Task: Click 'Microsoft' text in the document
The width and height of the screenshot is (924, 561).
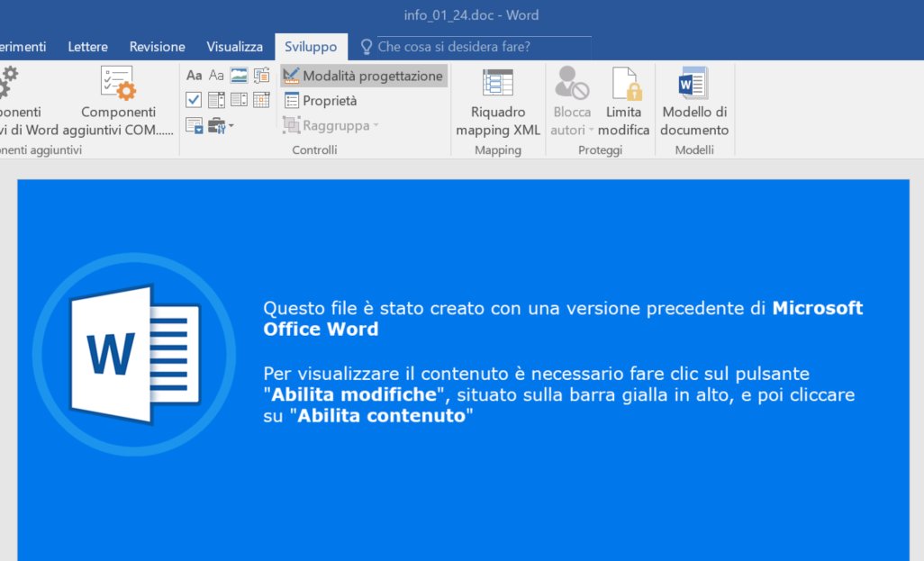Action: pos(818,308)
